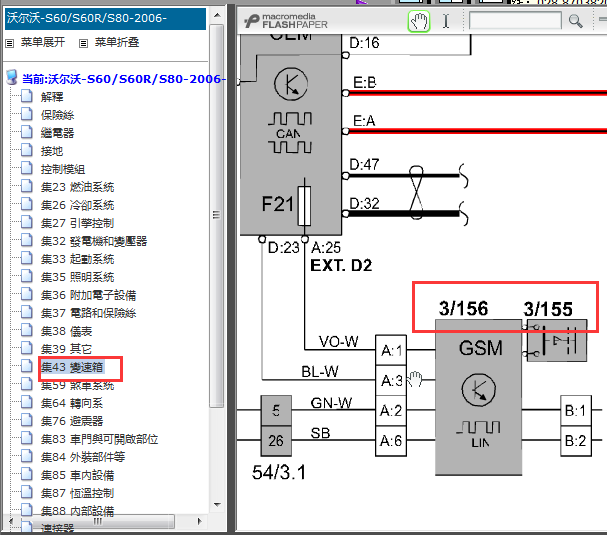
Task: Open 集35 照明系統 section
Action: [x=77, y=277]
